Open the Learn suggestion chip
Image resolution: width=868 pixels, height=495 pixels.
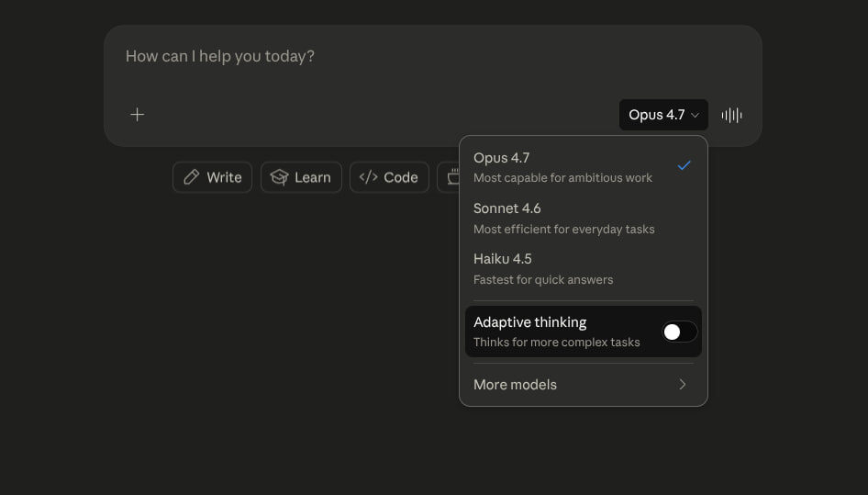(x=301, y=177)
